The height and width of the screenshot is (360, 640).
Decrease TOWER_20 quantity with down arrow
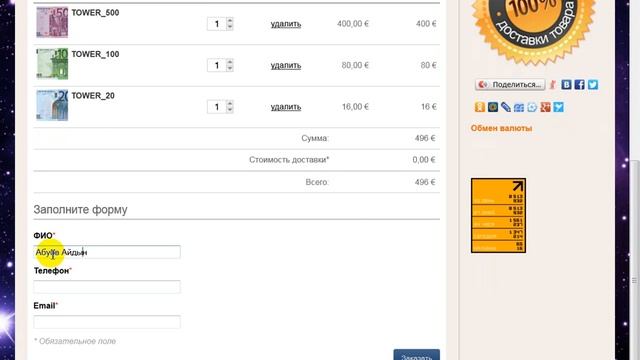(230, 110)
